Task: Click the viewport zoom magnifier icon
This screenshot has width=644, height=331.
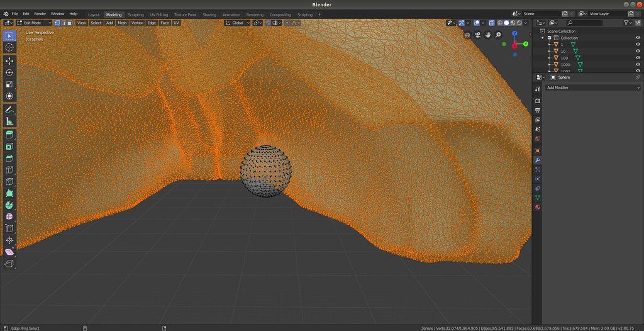Action: click(x=498, y=35)
